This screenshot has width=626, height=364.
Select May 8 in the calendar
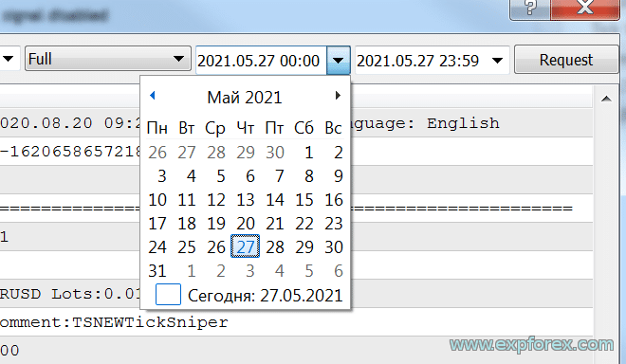(308, 176)
